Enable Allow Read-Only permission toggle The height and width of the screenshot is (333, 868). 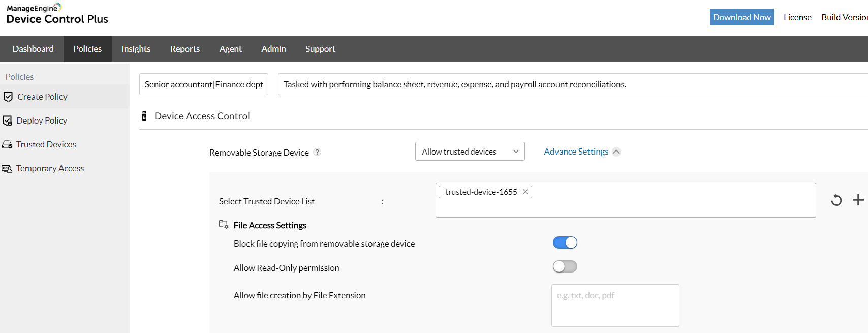point(565,267)
